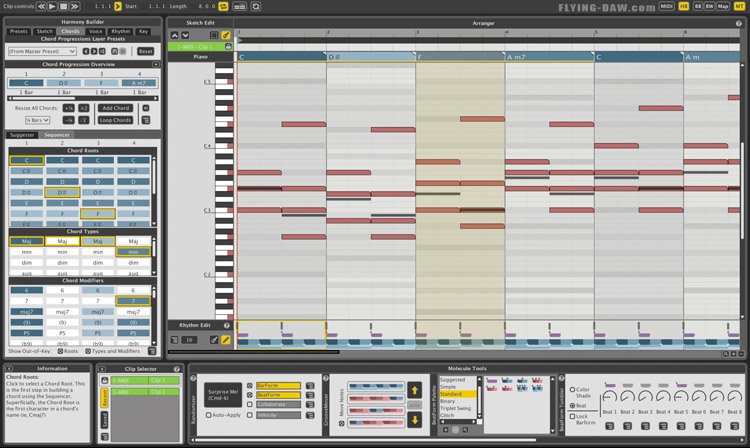Enable the Collaborate randomizer checkbox
This screenshot has width=750, height=448.
tap(250, 404)
